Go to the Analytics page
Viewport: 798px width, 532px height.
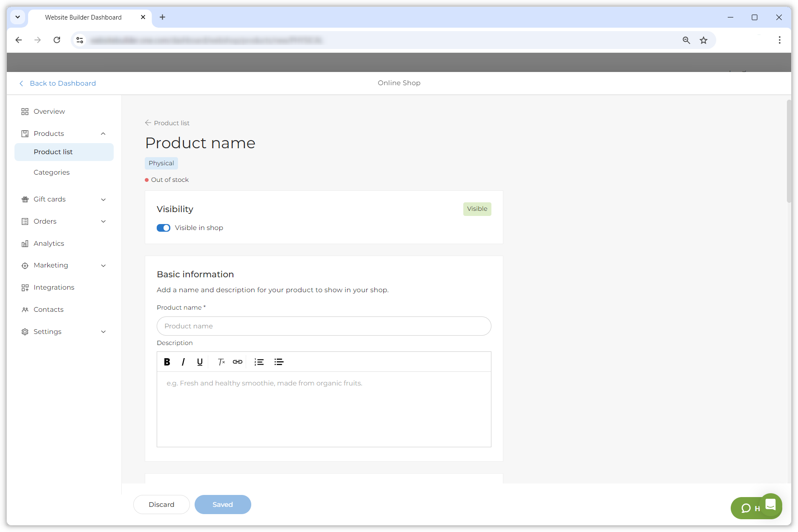(x=49, y=244)
